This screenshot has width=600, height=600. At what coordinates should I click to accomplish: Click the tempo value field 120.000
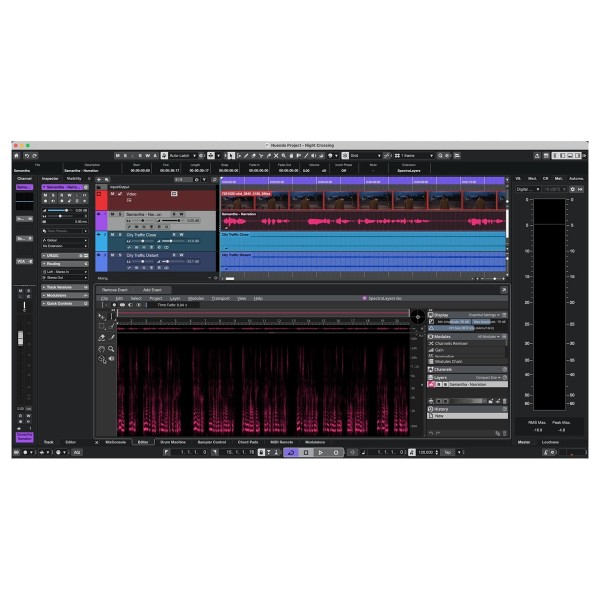pos(425,452)
